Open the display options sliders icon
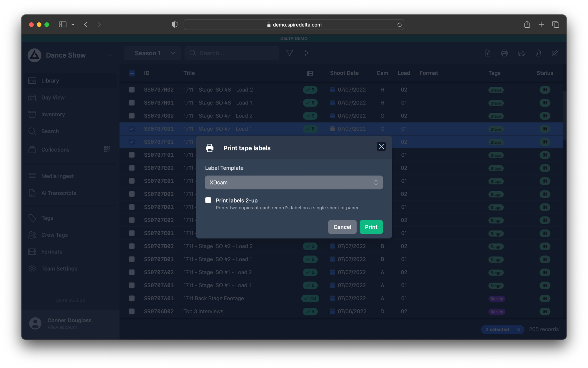The height and width of the screenshot is (368, 588). click(x=306, y=53)
